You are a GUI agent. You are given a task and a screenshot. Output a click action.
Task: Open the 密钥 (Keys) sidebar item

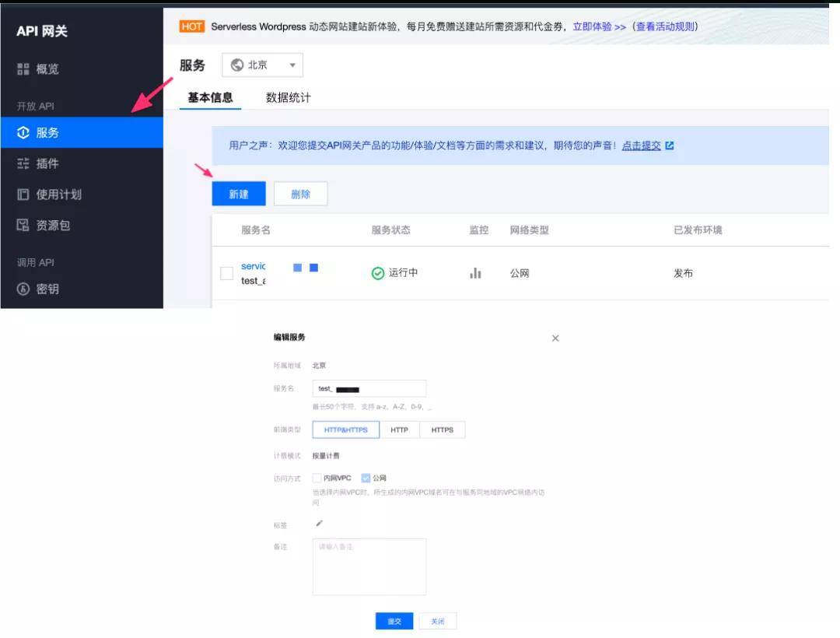(45, 289)
